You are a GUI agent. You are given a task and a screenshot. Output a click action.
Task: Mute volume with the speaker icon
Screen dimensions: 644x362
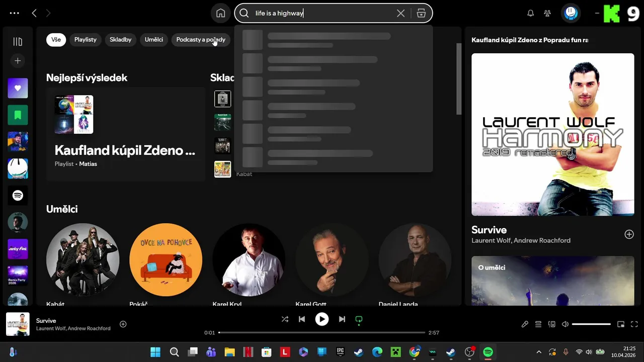pyautogui.click(x=565, y=324)
